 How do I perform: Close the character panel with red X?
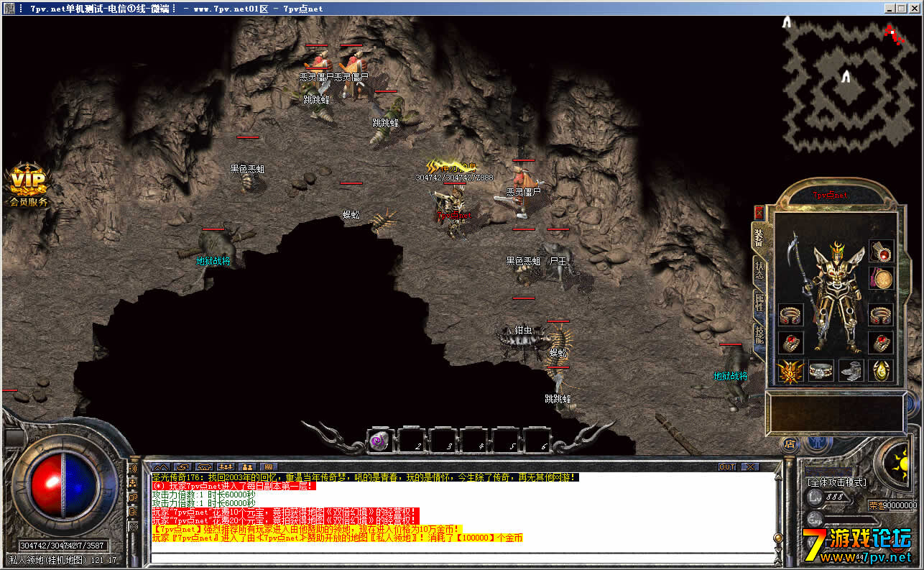click(x=759, y=213)
